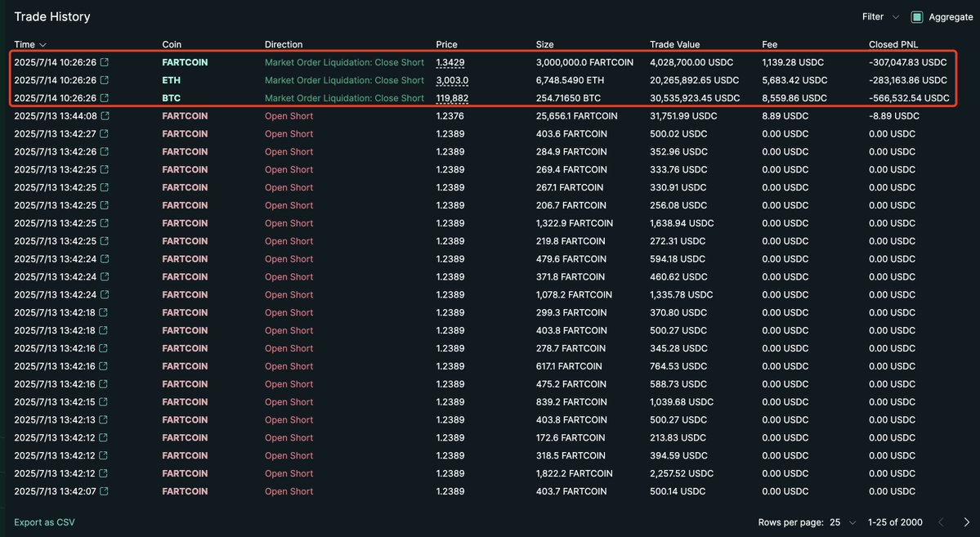This screenshot has width=980, height=537.
Task: Sort by Time column header chevron
Action: [x=43, y=44]
